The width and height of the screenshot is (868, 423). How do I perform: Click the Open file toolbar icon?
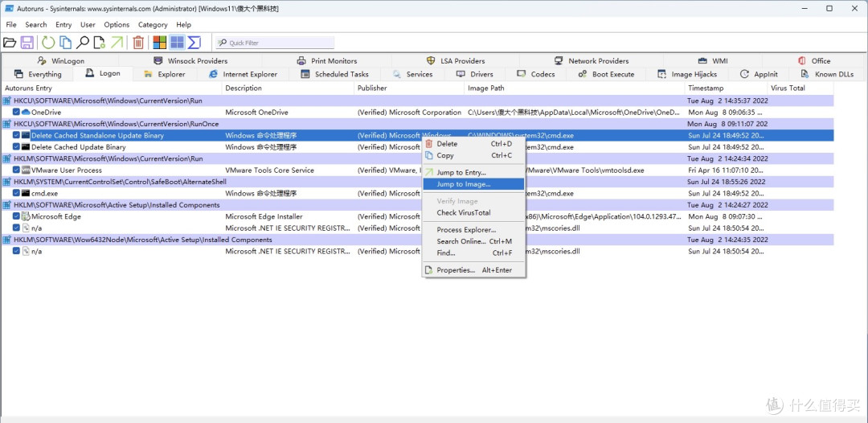[x=10, y=43]
